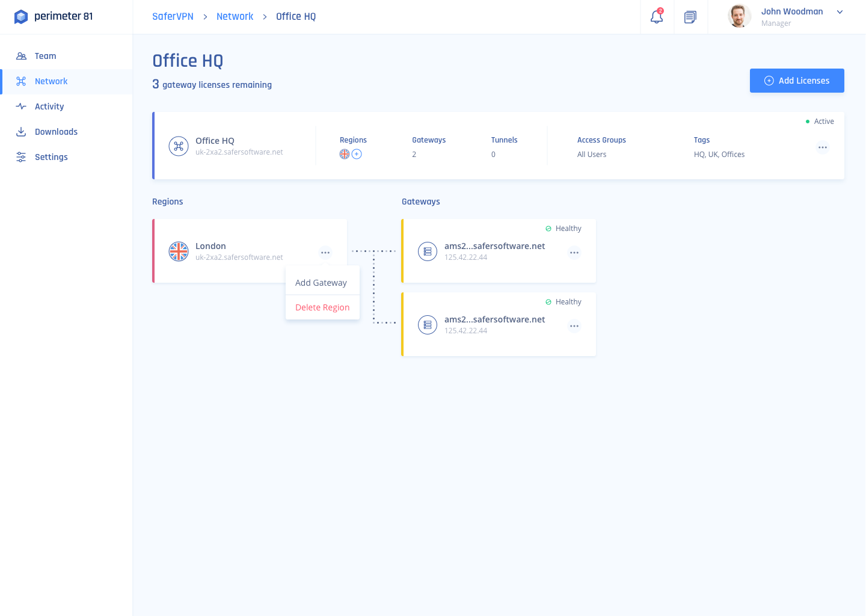Click the Office HQ breadcrumb text
Image resolution: width=866 pixels, height=616 pixels.
(x=296, y=16)
